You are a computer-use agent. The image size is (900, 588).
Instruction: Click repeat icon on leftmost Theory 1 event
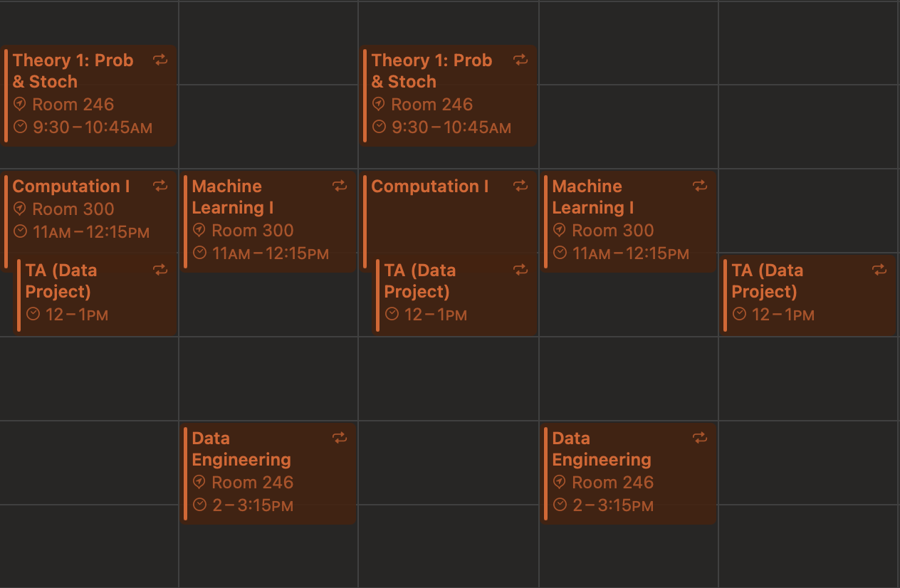point(161,60)
